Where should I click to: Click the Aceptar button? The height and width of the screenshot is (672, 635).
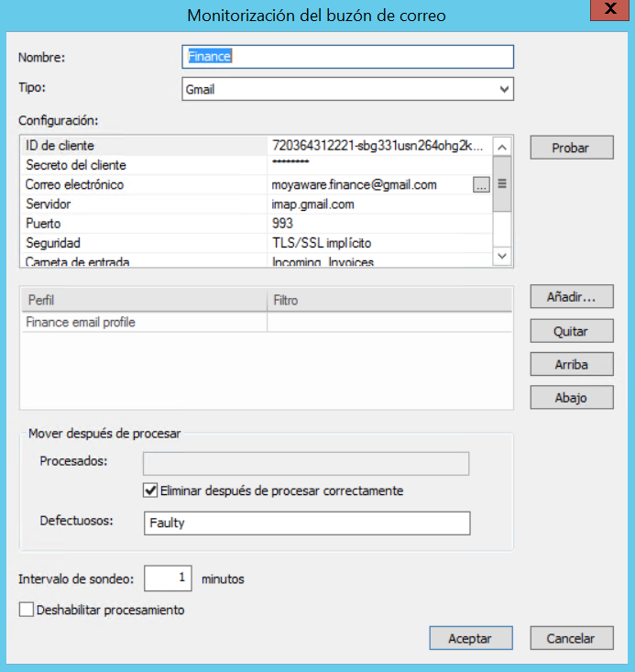point(471,638)
